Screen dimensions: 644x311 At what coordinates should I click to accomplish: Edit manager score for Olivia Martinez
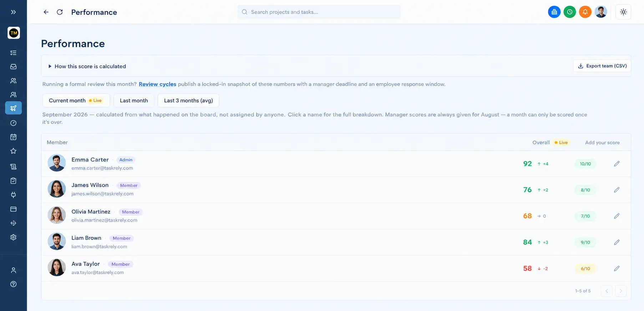pyautogui.click(x=617, y=216)
